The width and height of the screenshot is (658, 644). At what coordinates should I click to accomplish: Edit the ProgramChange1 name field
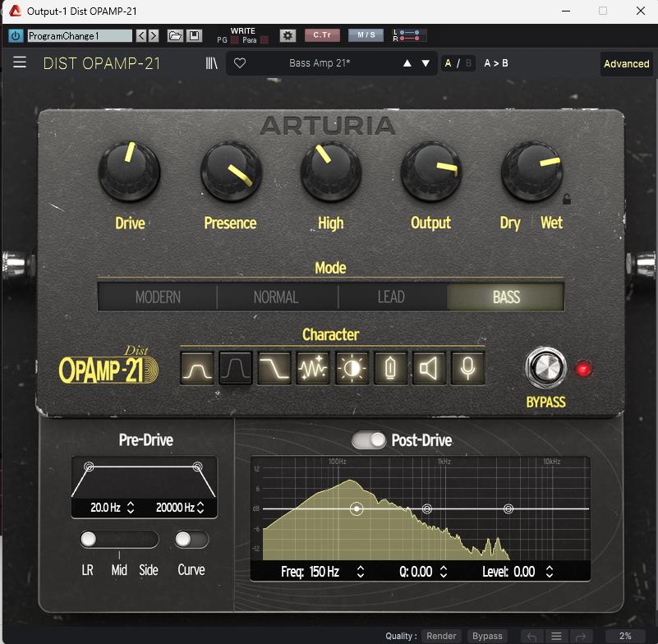80,35
